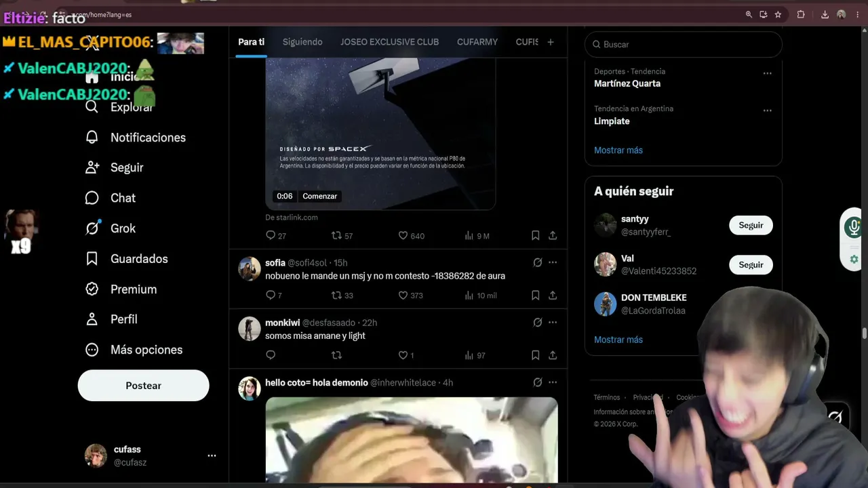868x488 pixels.
Task: Launch Grok from the sidebar
Action: point(111,228)
